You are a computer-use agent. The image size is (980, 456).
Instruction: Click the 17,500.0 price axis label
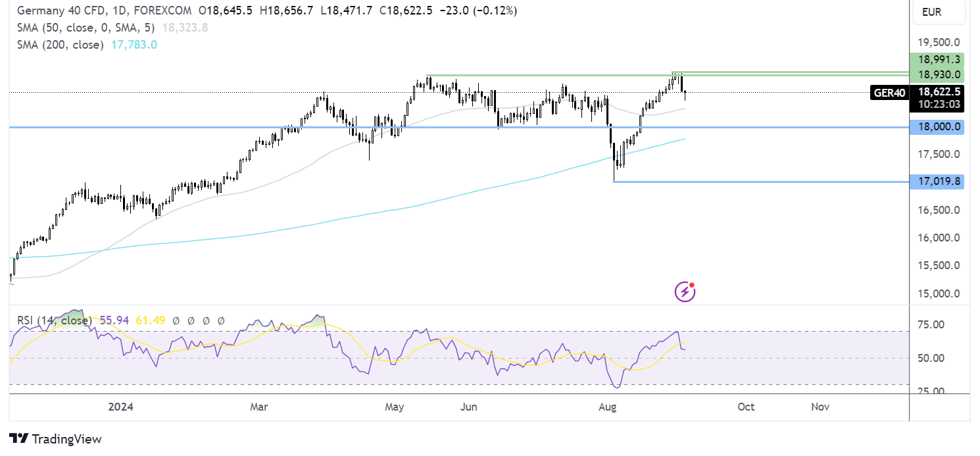[x=940, y=154]
